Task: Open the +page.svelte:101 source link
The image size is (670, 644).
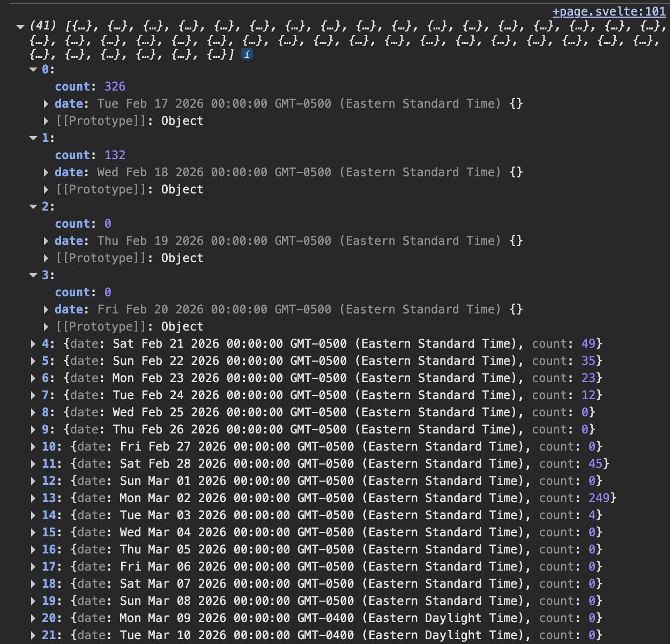Action: (609, 12)
